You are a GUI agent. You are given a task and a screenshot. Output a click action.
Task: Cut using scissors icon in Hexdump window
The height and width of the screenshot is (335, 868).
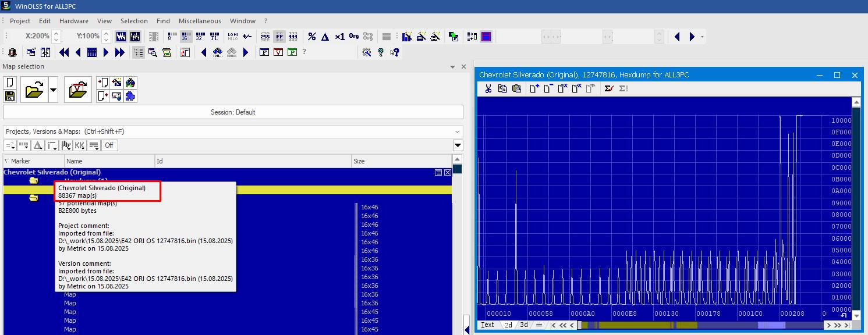488,88
